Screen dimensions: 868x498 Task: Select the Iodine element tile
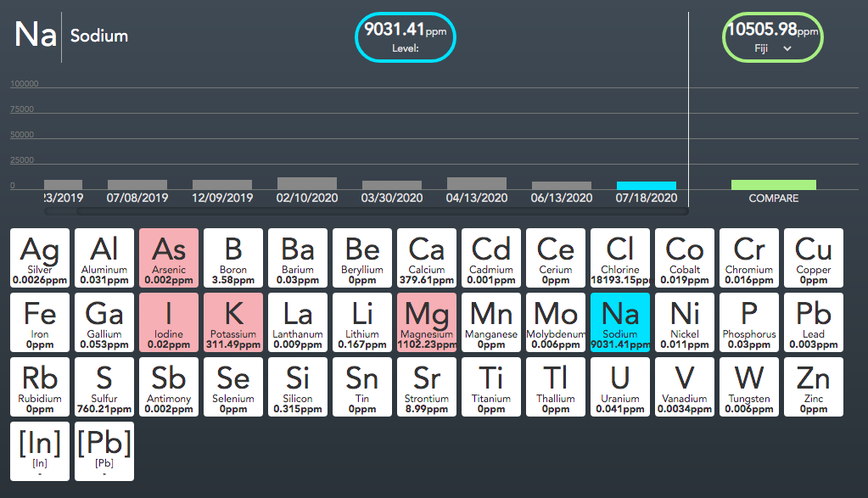[x=169, y=322]
